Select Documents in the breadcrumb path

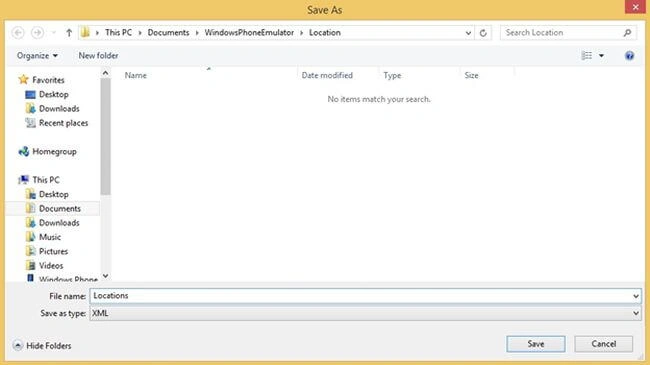point(168,32)
